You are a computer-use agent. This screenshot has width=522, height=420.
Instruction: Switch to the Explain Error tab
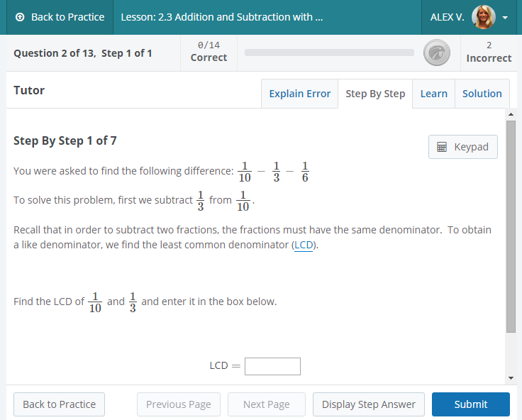tap(299, 94)
